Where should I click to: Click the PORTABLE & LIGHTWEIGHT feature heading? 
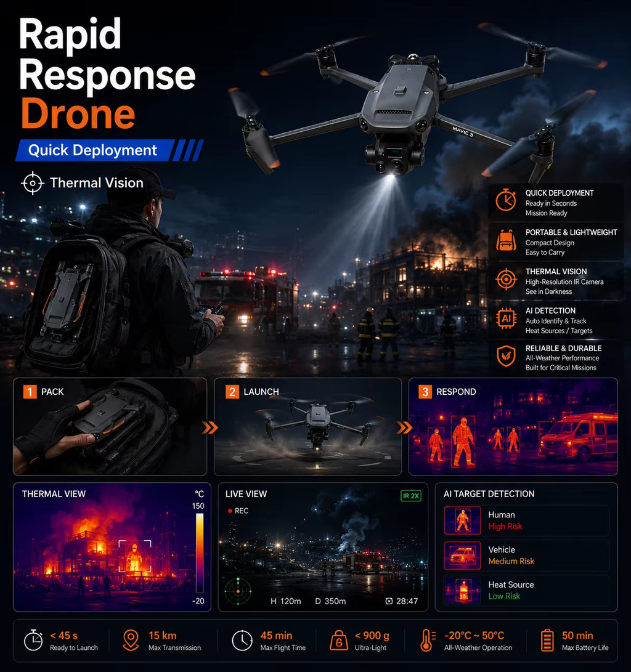point(571,232)
